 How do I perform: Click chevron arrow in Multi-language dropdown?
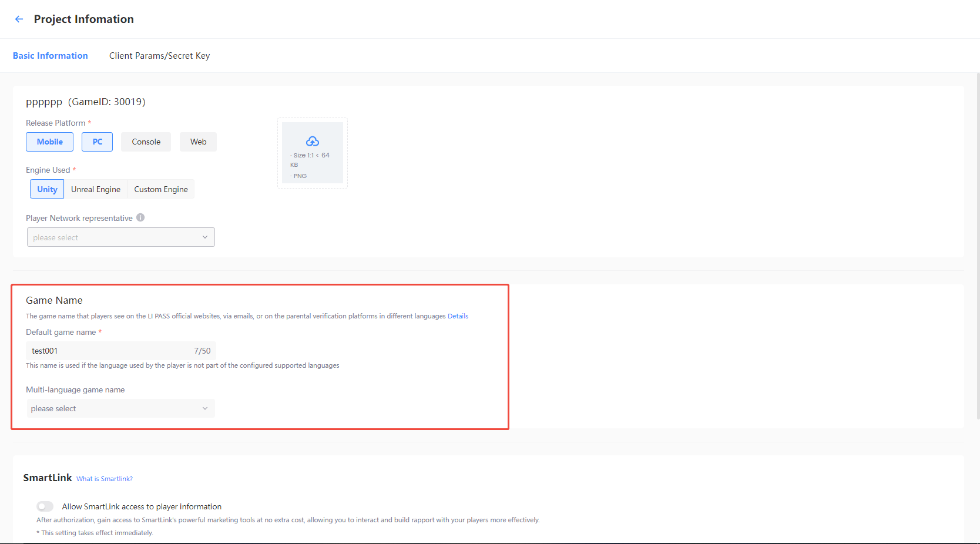[205, 408]
